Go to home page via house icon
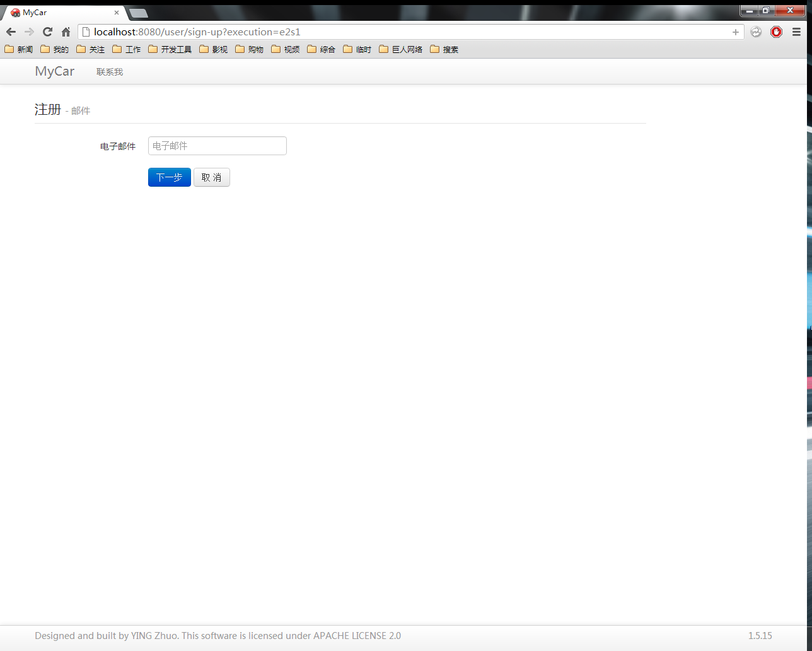812x651 pixels. point(66,32)
